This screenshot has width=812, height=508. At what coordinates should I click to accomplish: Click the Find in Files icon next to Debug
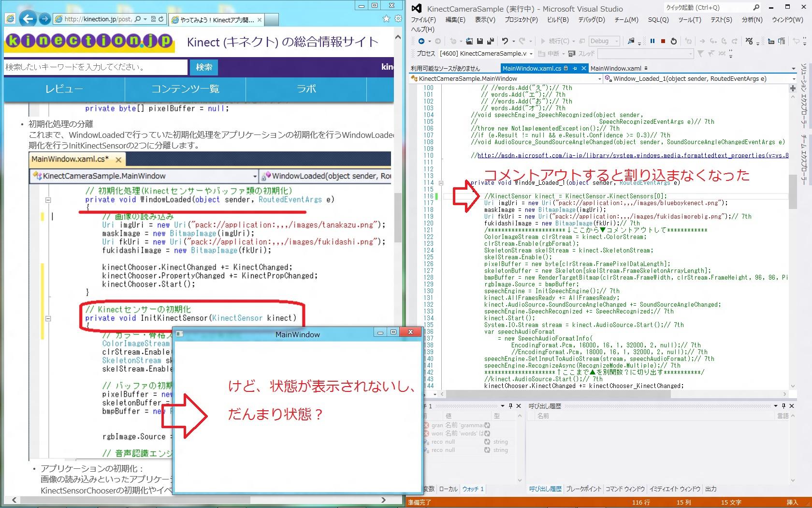tap(631, 41)
